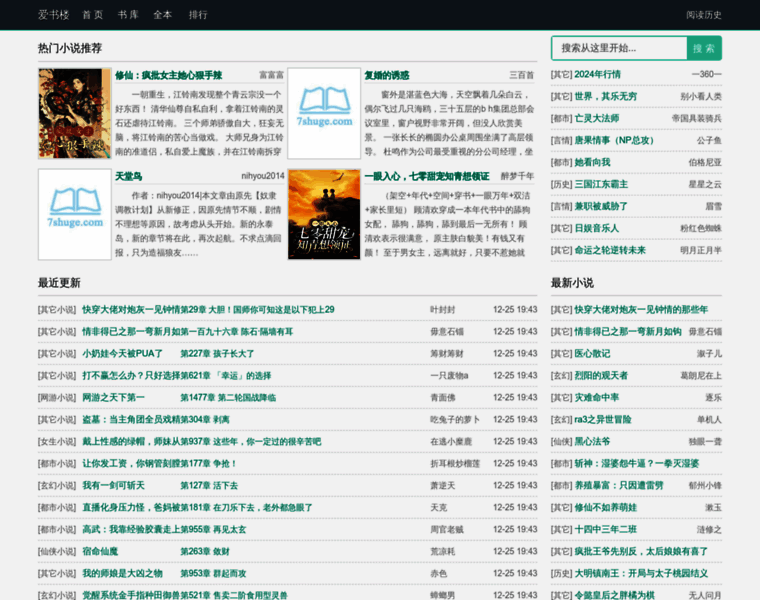Open 2024年行情 in the sidebar list
Viewport: 760px width, 600px height.
click(x=597, y=74)
